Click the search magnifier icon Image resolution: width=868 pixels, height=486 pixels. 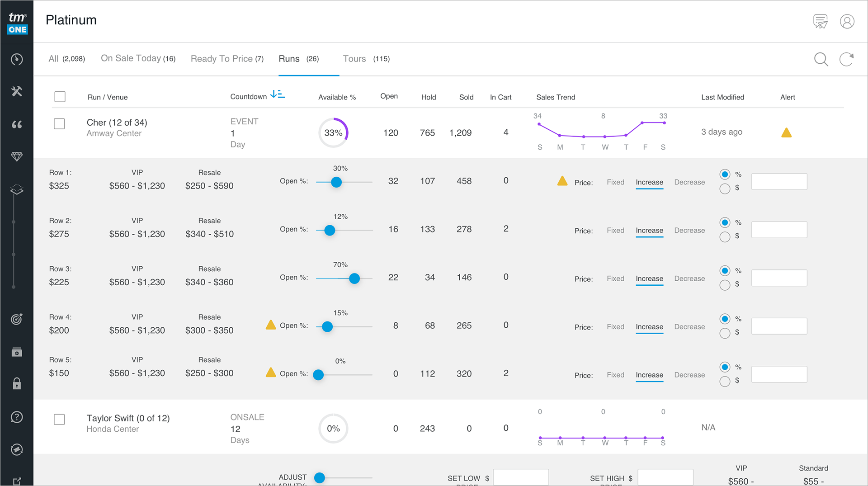point(821,59)
